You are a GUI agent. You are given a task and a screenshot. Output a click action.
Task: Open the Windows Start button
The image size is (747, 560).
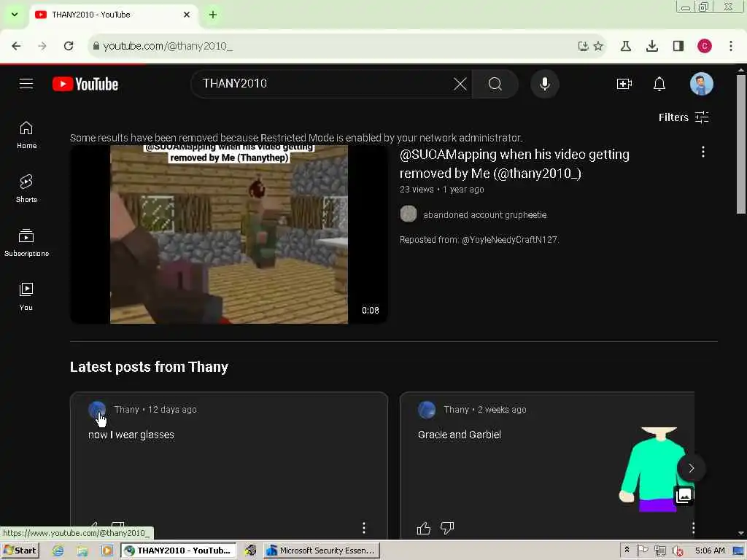pyautogui.click(x=20, y=551)
